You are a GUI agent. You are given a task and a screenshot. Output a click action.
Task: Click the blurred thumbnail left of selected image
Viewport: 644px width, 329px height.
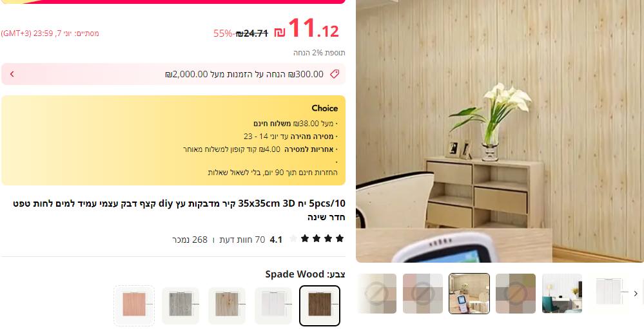tap(423, 294)
